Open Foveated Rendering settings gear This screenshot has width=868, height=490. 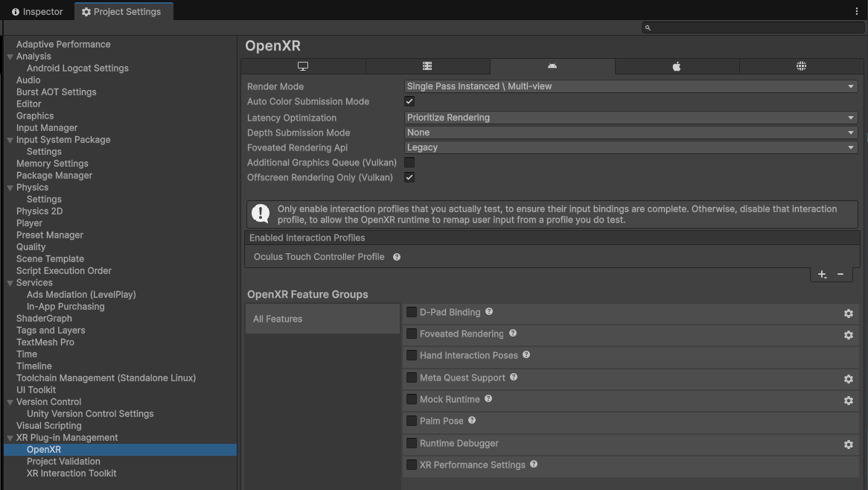(848, 336)
